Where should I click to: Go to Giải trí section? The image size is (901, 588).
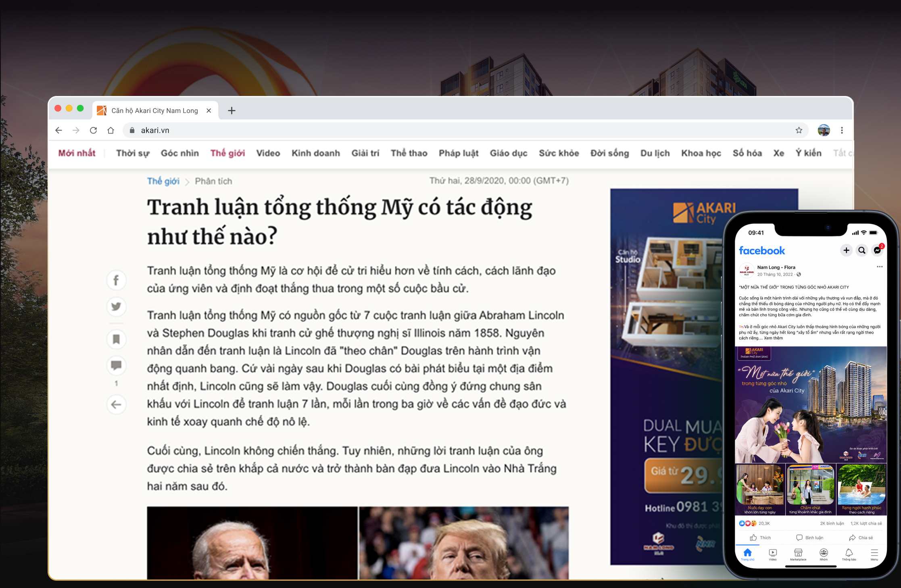365,153
